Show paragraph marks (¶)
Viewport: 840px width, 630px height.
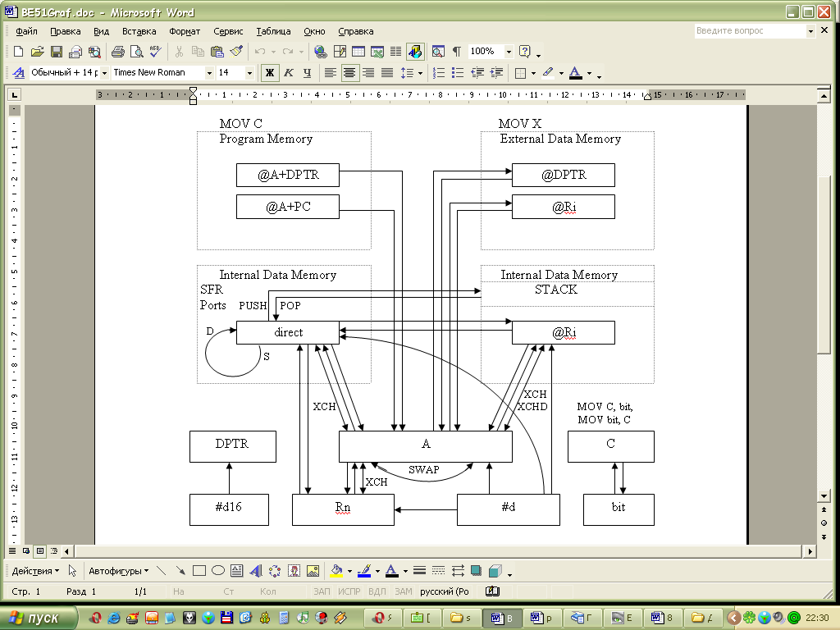click(456, 52)
